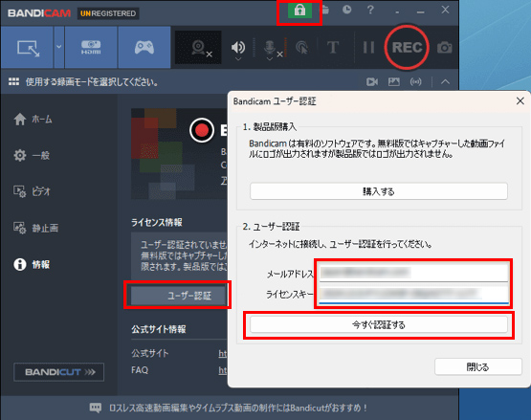Click the green lock registration icon
This screenshot has width=531, height=420.
click(299, 11)
